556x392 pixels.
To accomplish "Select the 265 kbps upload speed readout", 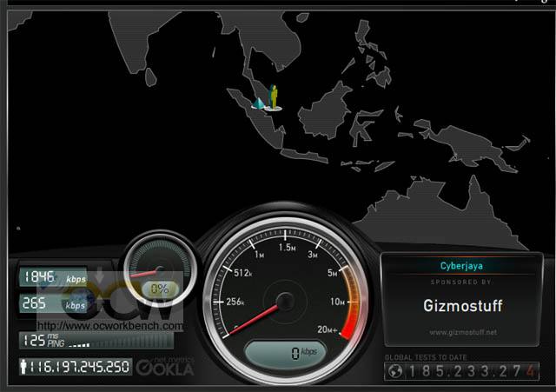I will [53, 303].
